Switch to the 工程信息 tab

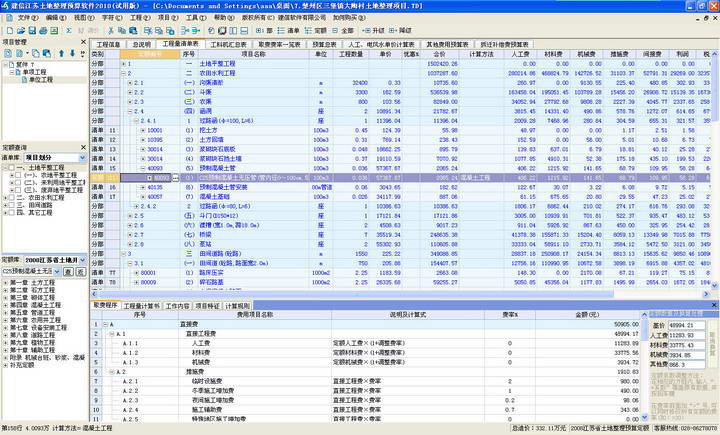(x=108, y=45)
